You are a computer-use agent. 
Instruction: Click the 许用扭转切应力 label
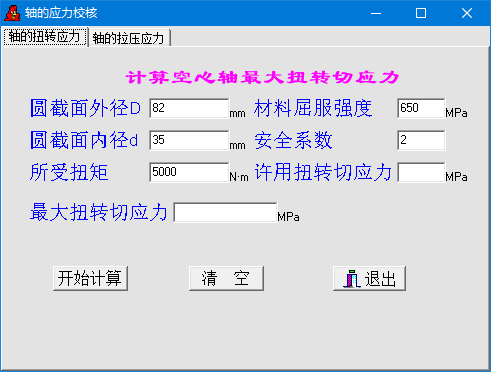[323, 172]
